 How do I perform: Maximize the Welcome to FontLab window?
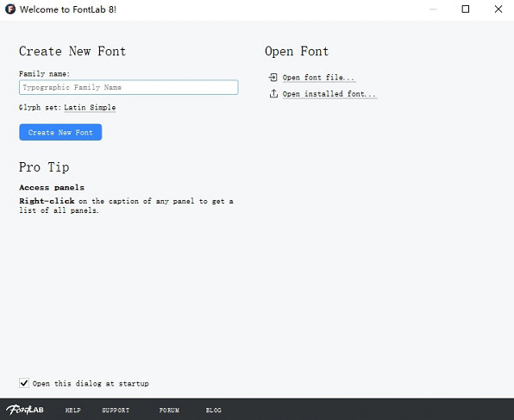(466, 9)
